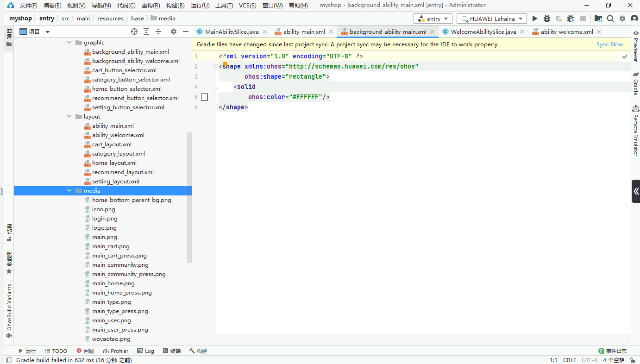
Task: Collapse the graphic folder
Action: point(69,43)
